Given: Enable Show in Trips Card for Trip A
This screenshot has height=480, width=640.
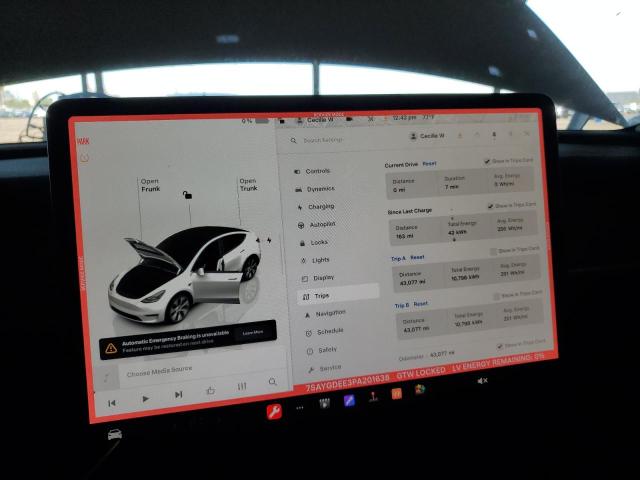Looking at the screenshot, I should coord(493,251).
